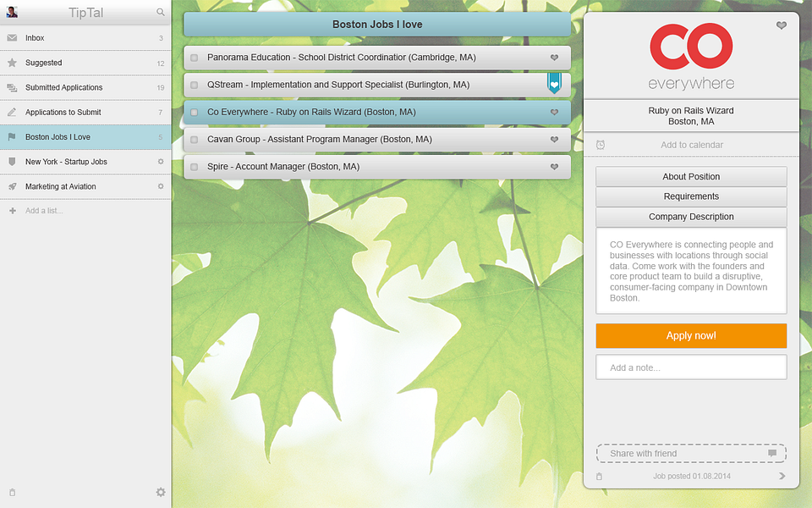Click the CO everywhere company logo
The image size is (812, 508).
tap(691, 57)
